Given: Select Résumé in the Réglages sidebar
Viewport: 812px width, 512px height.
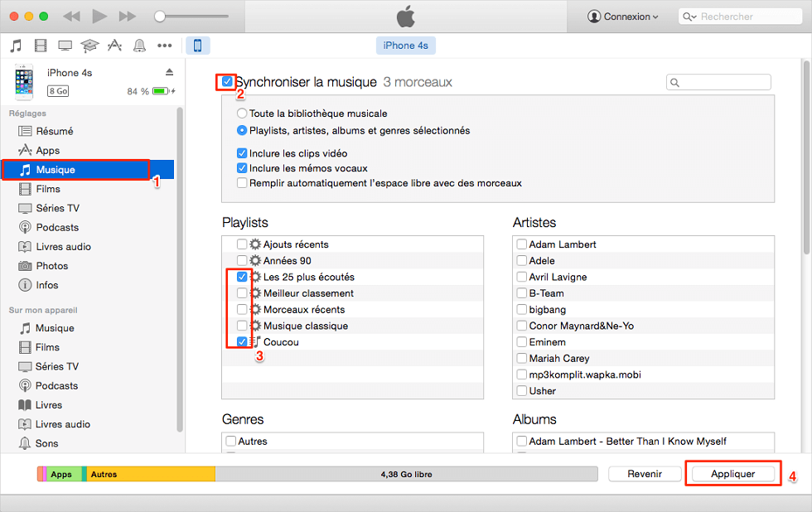Looking at the screenshot, I should tap(54, 131).
